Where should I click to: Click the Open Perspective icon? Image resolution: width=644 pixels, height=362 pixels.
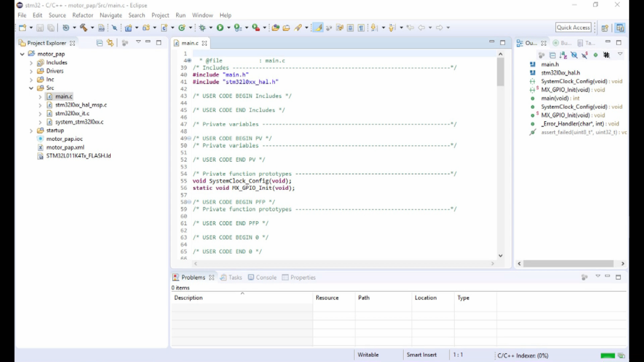click(x=605, y=28)
